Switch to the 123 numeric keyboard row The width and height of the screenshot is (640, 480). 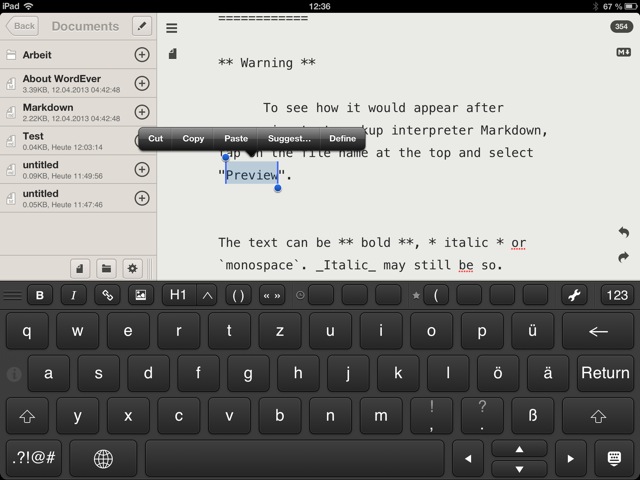pos(617,295)
